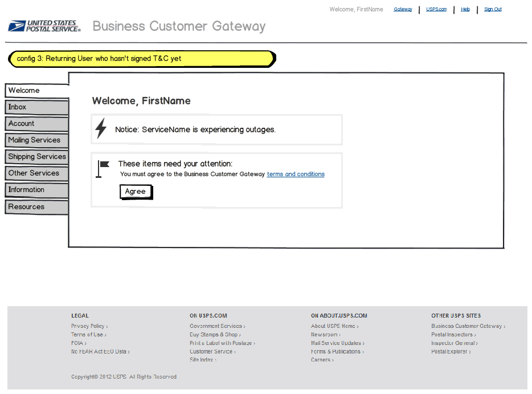This screenshot has width=532, height=394.
Task: Open Forms & Publications link
Action: point(337,352)
